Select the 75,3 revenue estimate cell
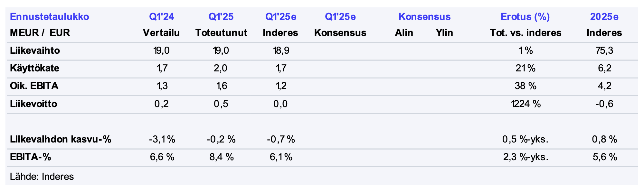The height and width of the screenshot is (193, 644). click(x=604, y=51)
